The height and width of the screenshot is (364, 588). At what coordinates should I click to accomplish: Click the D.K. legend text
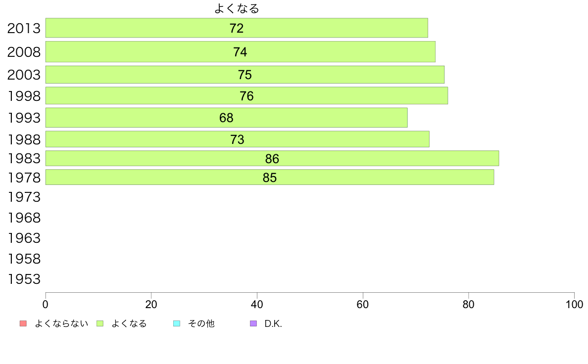coord(273,323)
